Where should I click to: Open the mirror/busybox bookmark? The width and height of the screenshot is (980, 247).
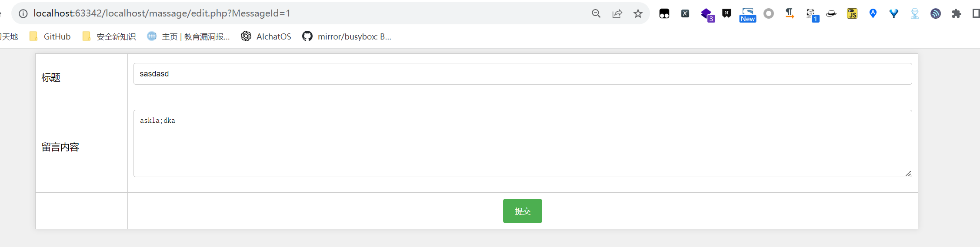[x=347, y=36]
